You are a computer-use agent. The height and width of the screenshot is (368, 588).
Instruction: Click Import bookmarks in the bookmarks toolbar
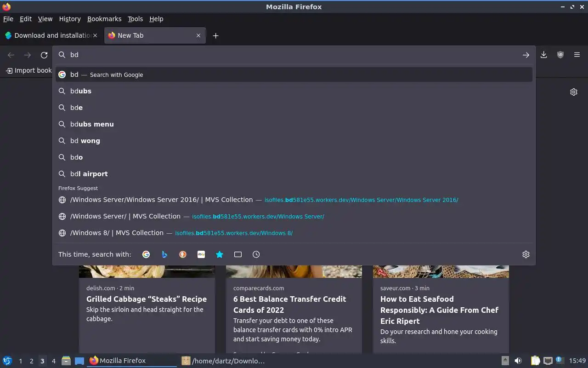(28, 70)
